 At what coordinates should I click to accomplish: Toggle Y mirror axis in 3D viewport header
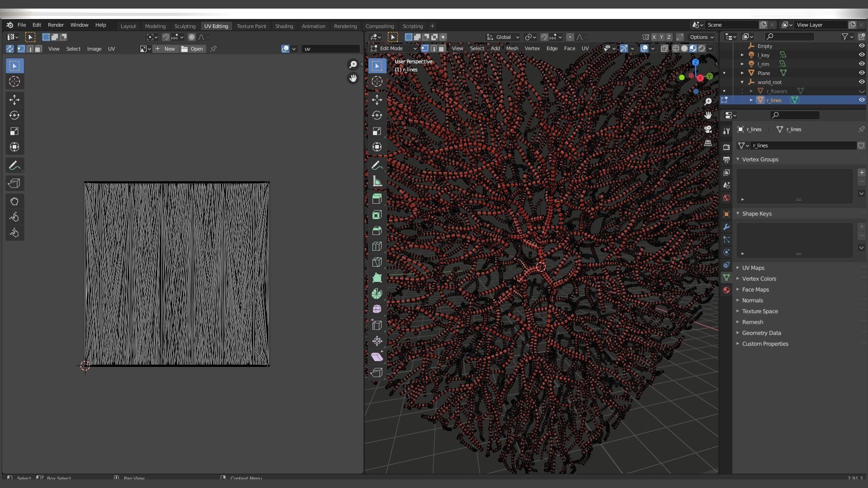coord(661,37)
